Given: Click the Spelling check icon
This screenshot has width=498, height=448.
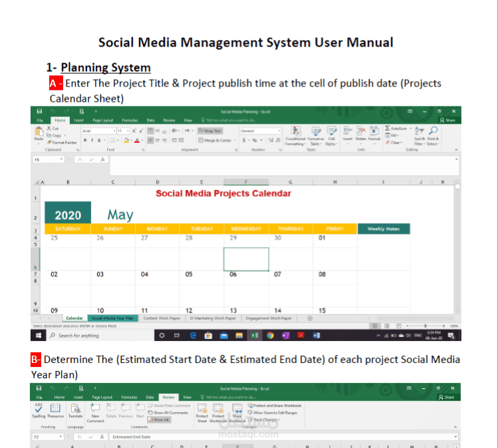Looking at the screenshot, I should 39,407.
